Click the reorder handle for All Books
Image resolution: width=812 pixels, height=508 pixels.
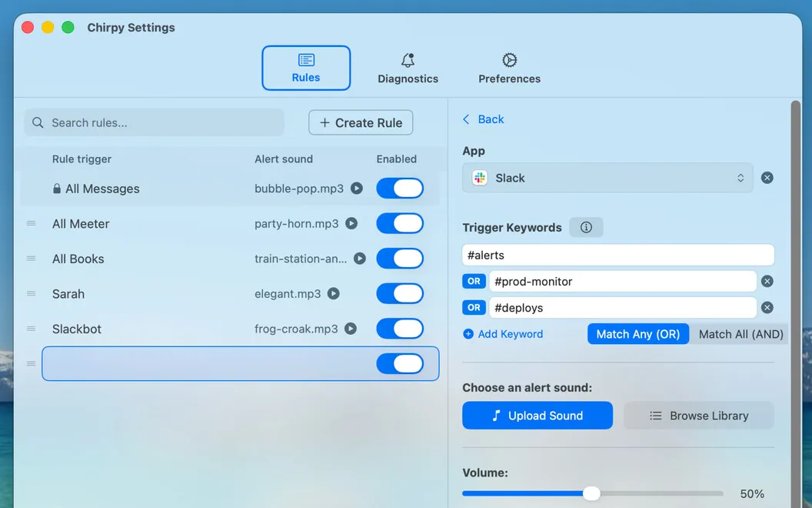click(x=31, y=258)
